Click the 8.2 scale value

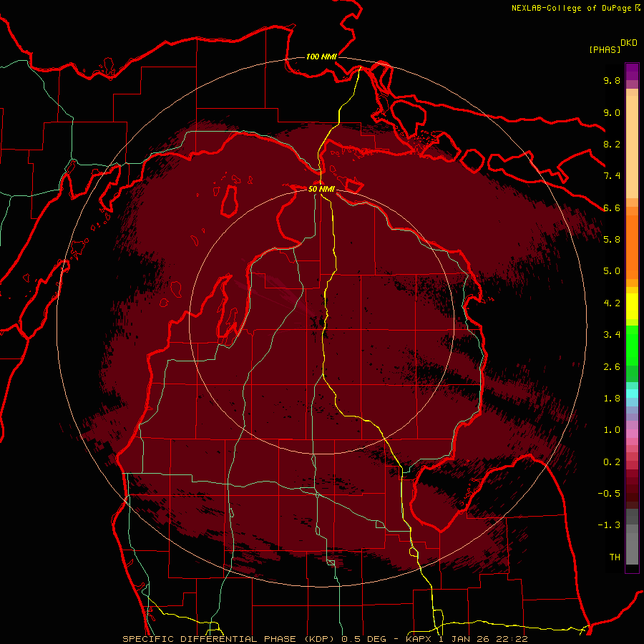coord(612,144)
